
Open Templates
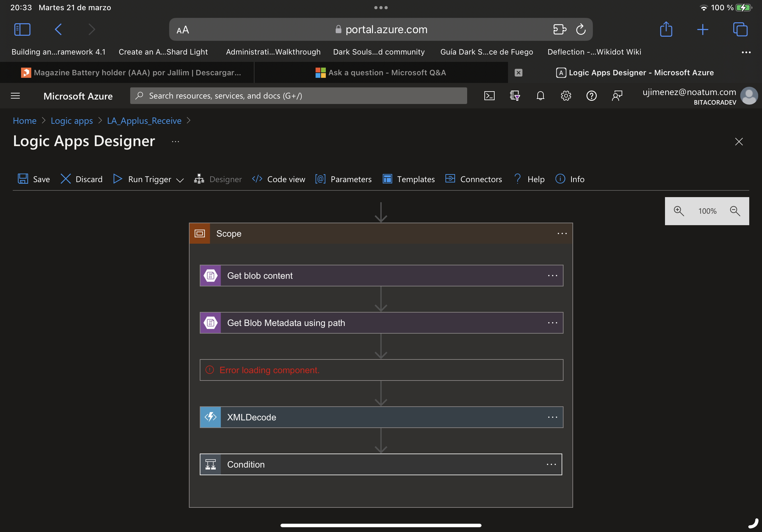click(x=408, y=179)
